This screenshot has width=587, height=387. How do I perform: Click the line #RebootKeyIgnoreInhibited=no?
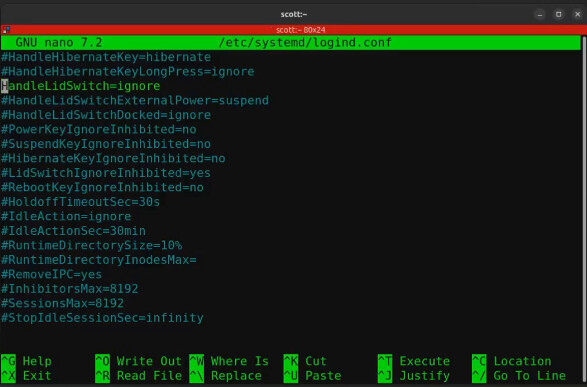click(103, 188)
